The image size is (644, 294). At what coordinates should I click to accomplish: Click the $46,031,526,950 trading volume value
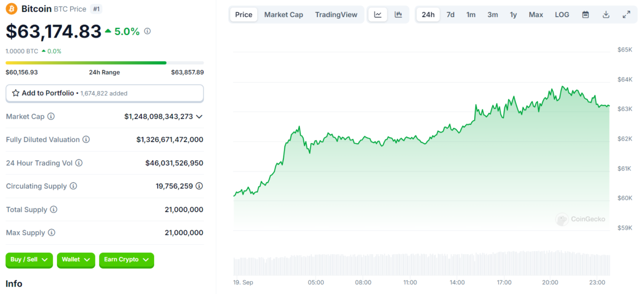[174, 163]
